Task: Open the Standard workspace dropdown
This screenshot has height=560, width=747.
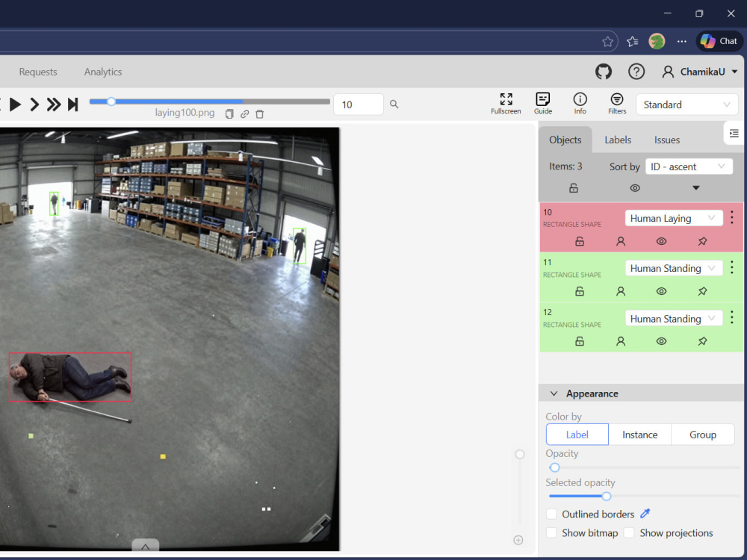Action: tap(686, 105)
